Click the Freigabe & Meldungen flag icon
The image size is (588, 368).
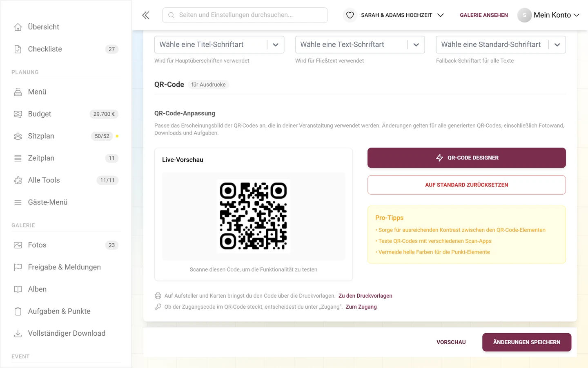coord(18,267)
